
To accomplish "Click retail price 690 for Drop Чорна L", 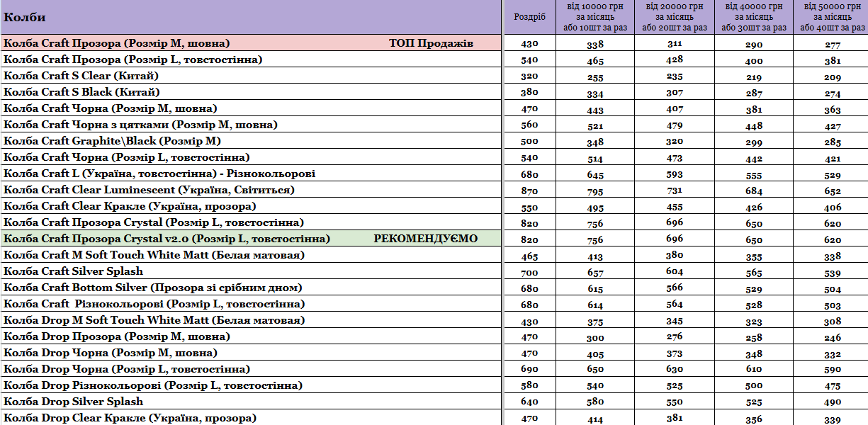I will pyautogui.click(x=529, y=370).
